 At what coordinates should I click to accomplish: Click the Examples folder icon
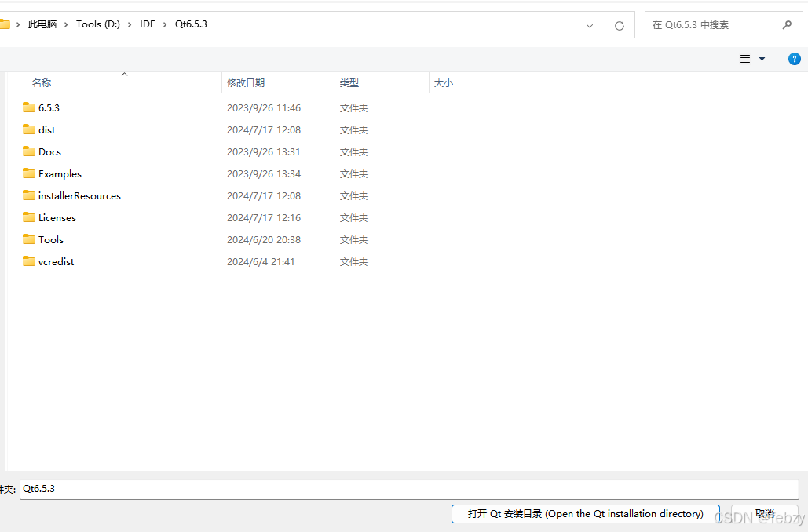tap(29, 173)
